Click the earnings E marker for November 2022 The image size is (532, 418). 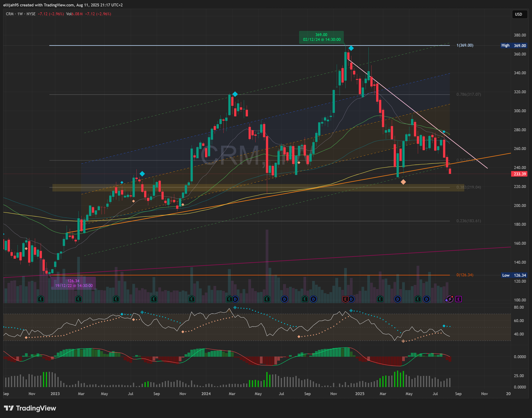point(41,299)
